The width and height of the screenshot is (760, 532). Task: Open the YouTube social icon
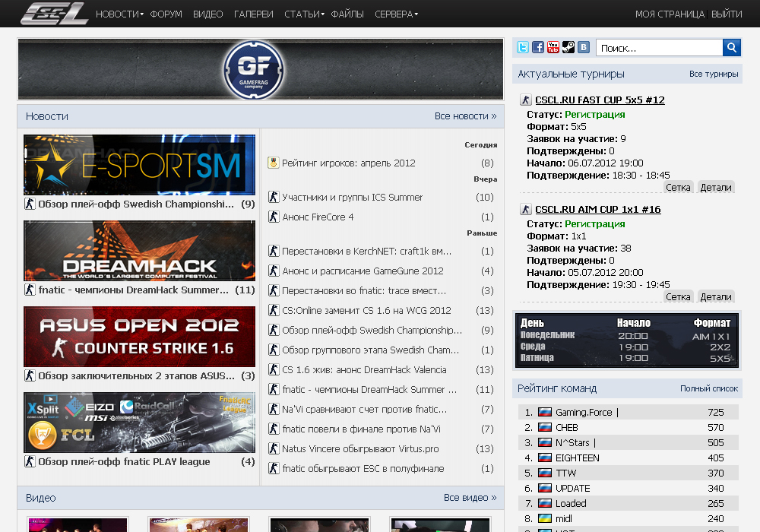553,47
